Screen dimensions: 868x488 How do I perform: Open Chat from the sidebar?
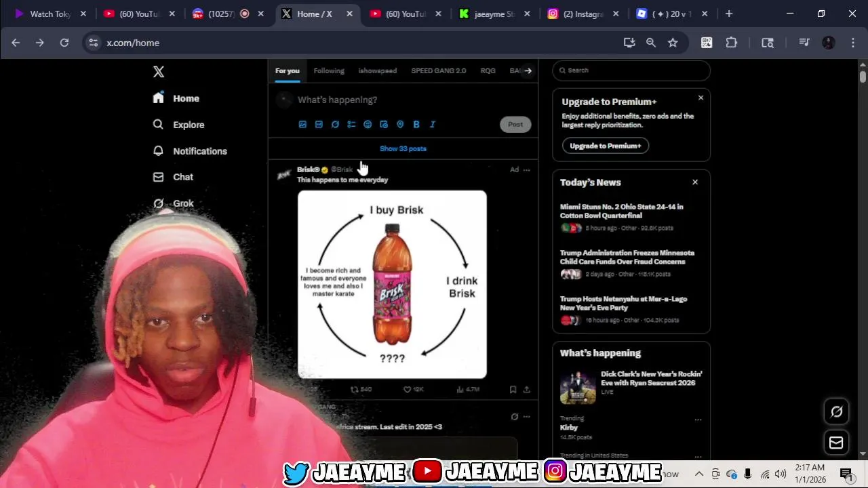click(174, 177)
